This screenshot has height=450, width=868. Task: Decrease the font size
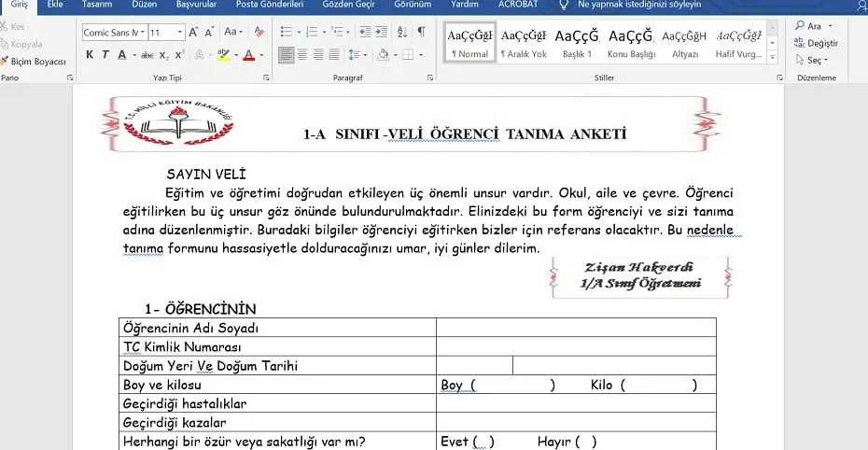point(209,32)
